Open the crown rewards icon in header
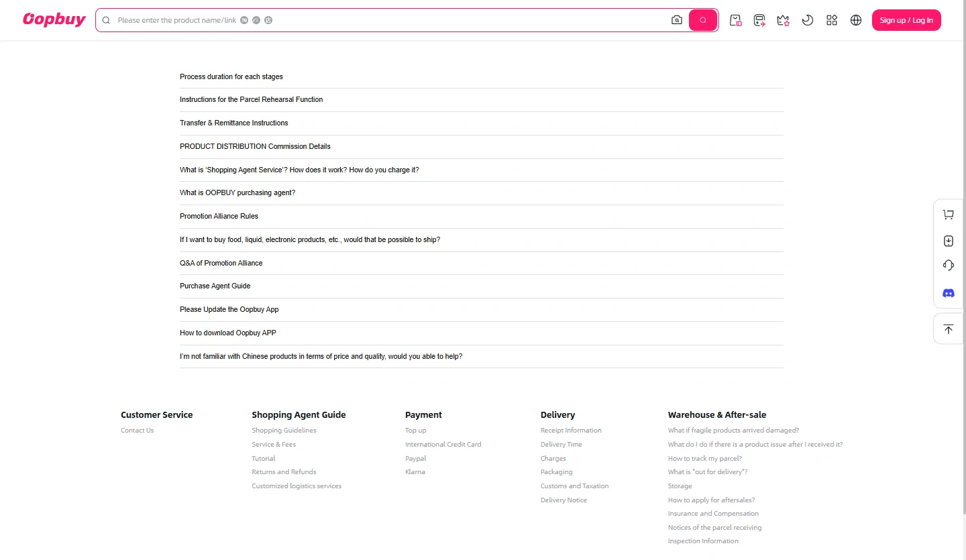The height and width of the screenshot is (560, 966). (x=784, y=20)
